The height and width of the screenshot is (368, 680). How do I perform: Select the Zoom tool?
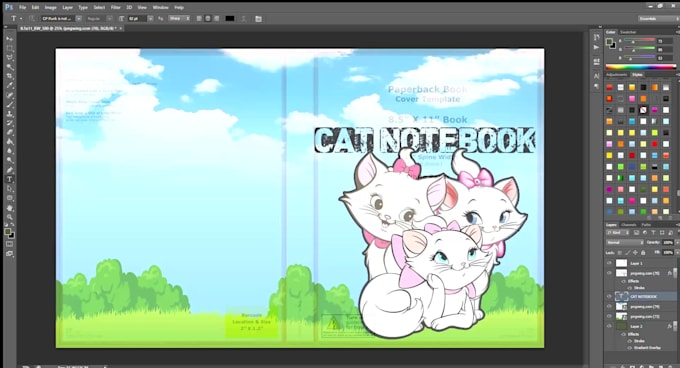click(x=10, y=217)
